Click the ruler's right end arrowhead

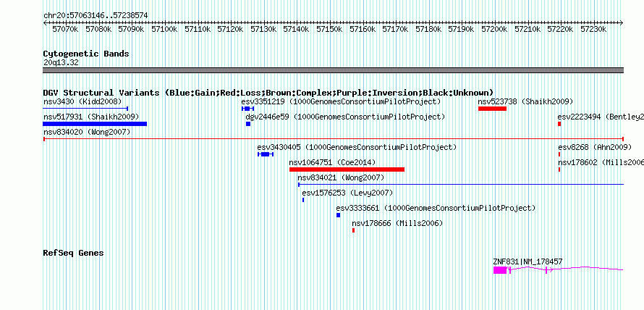click(x=622, y=23)
